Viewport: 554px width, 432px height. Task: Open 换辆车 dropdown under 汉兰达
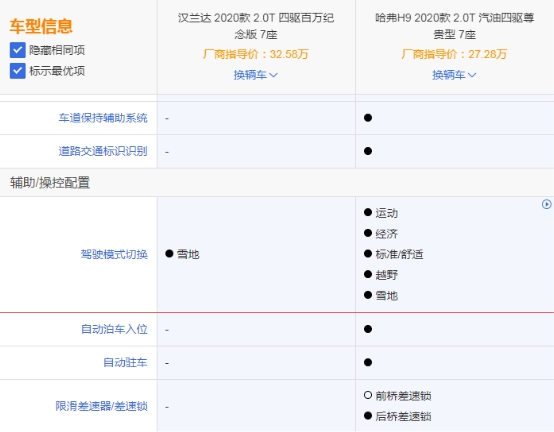click(255, 75)
